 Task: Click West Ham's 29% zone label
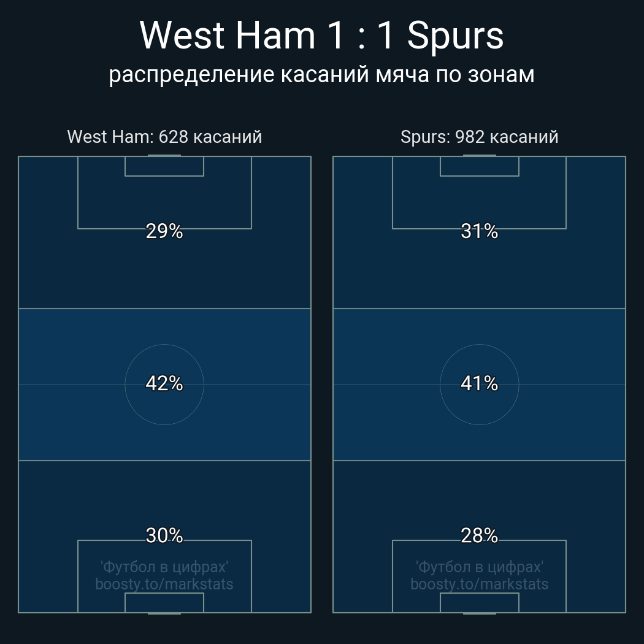coord(164,231)
